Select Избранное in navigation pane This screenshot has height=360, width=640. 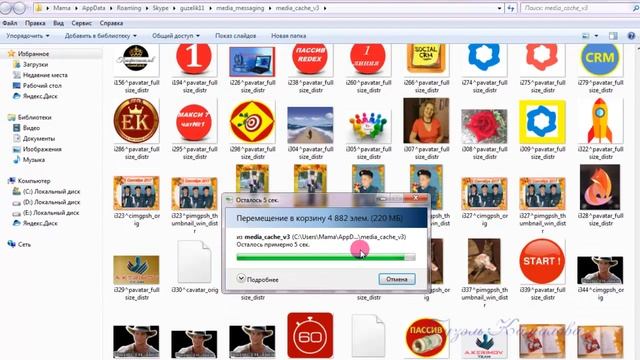(x=33, y=54)
